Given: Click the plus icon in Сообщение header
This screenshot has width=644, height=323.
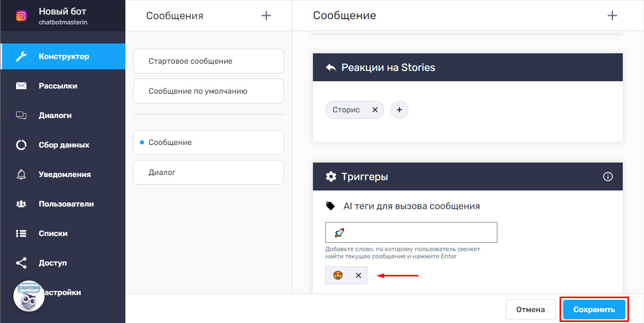Looking at the screenshot, I should coord(612,16).
